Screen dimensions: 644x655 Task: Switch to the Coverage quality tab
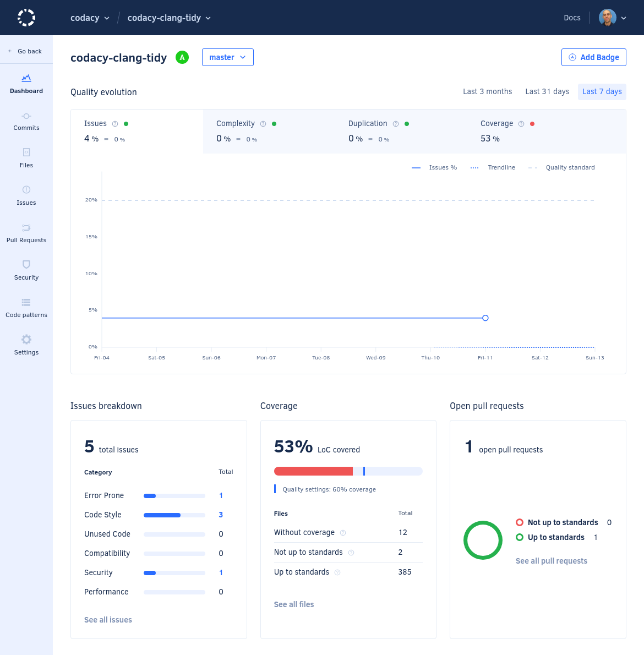[x=546, y=132]
